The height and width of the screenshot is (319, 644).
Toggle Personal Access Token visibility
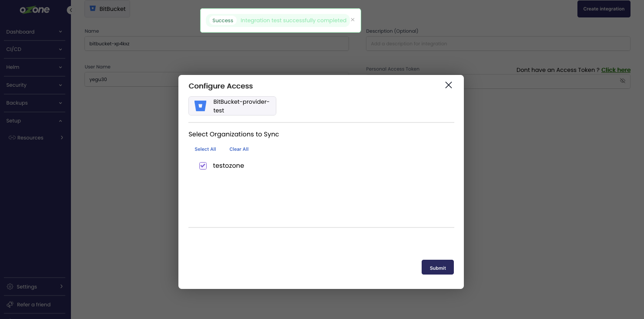(x=623, y=81)
